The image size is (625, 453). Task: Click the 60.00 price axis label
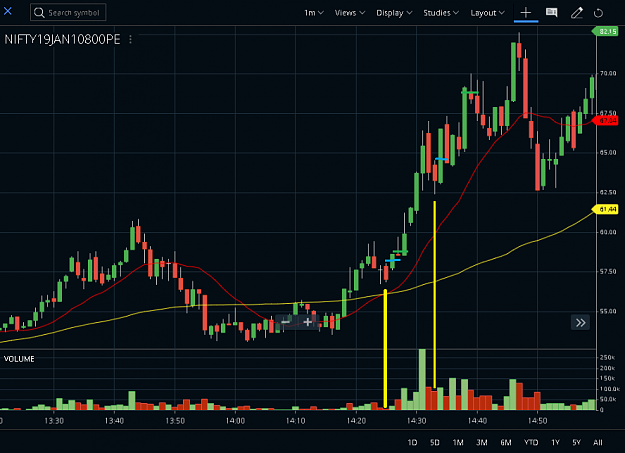[x=608, y=232]
